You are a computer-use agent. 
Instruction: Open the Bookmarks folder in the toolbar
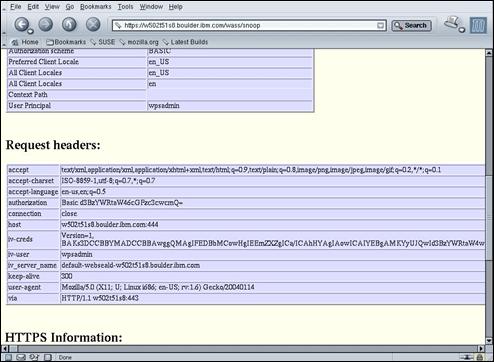tap(66, 42)
